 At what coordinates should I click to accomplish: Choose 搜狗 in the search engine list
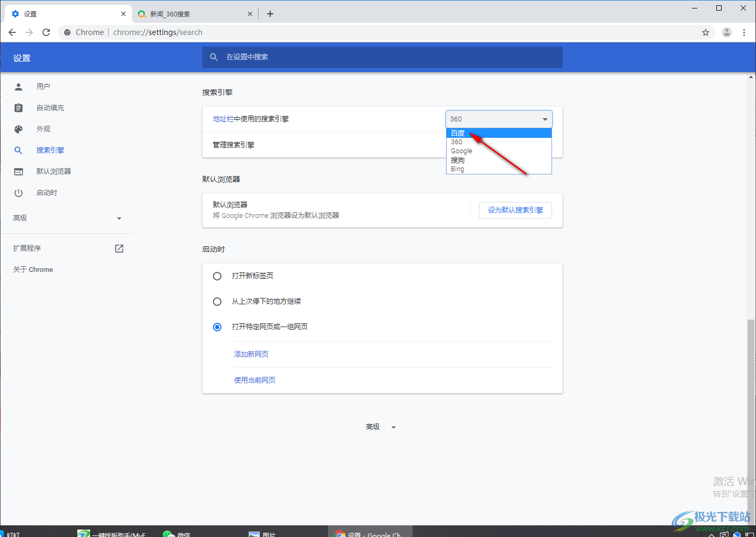pyautogui.click(x=499, y=160)
